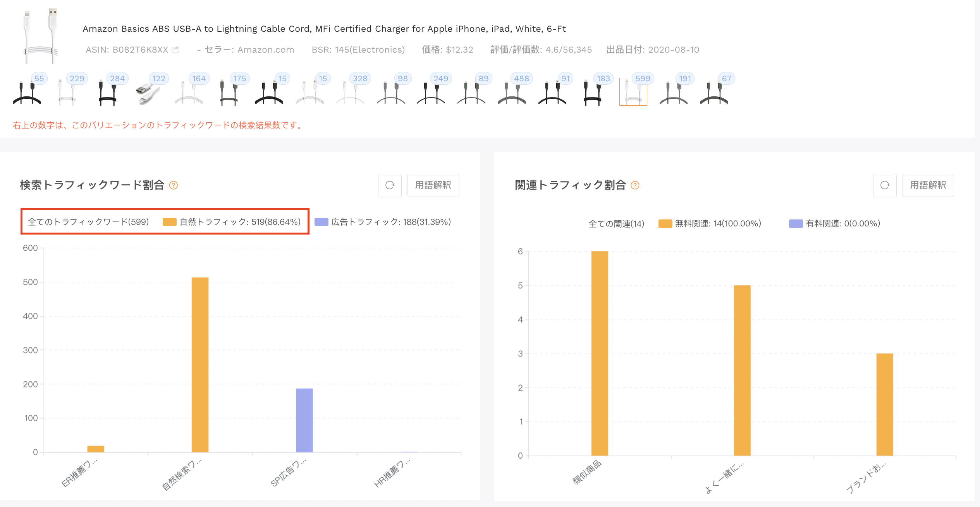Select the variation thumbnail labeled 67
The height and width of the screenshot is (507, 980).
[714, 92]
